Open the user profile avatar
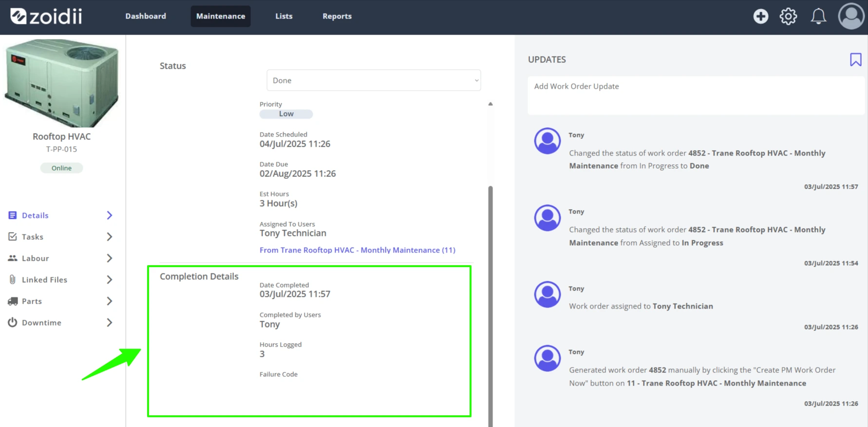Viewport: 868px width, 427px height. click(x=851, y=17)
